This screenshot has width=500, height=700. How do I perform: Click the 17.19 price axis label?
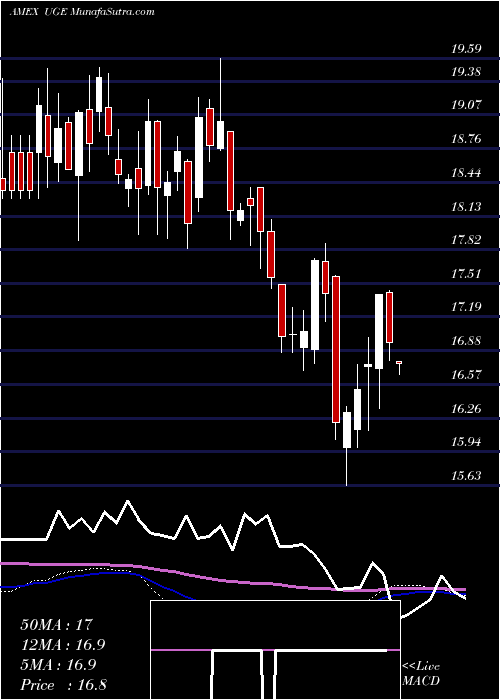(x=466, y=307)
